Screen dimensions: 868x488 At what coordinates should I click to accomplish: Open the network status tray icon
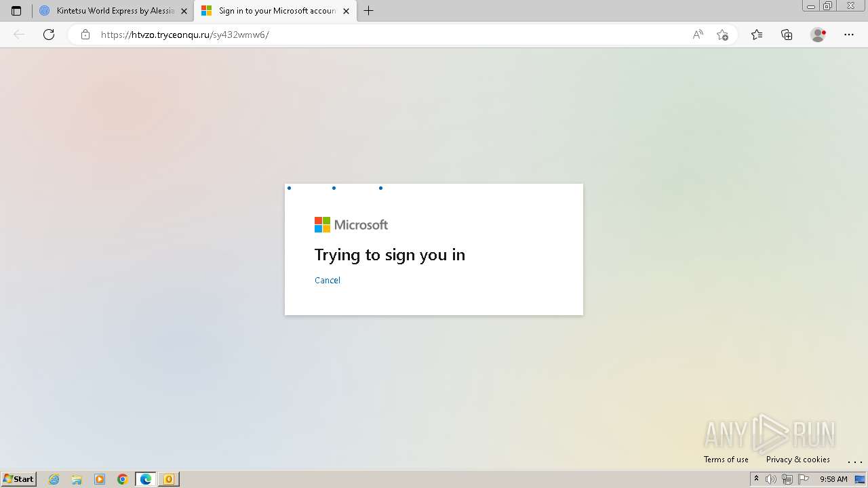point(787,479)
